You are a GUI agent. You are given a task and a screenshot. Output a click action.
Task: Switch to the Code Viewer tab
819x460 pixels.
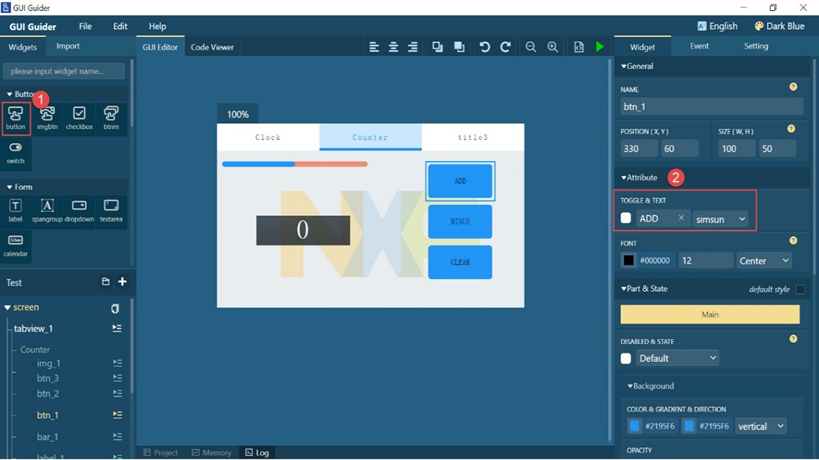click(212, 47)
